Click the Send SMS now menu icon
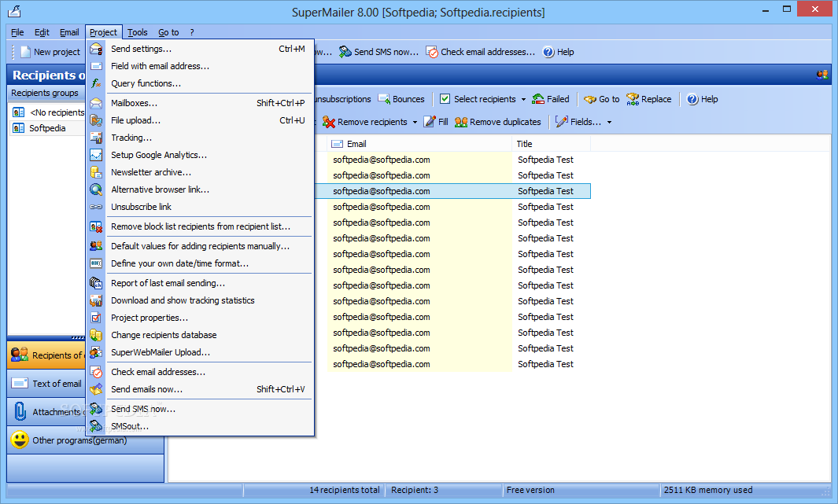The height and width of the screenshot is (504, 838). tap(96, 409)
